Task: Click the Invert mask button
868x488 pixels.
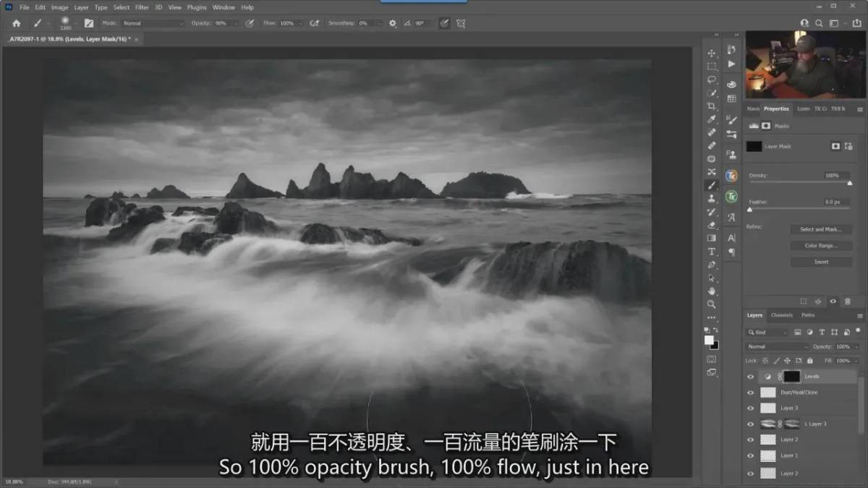Action: (820, 262)
